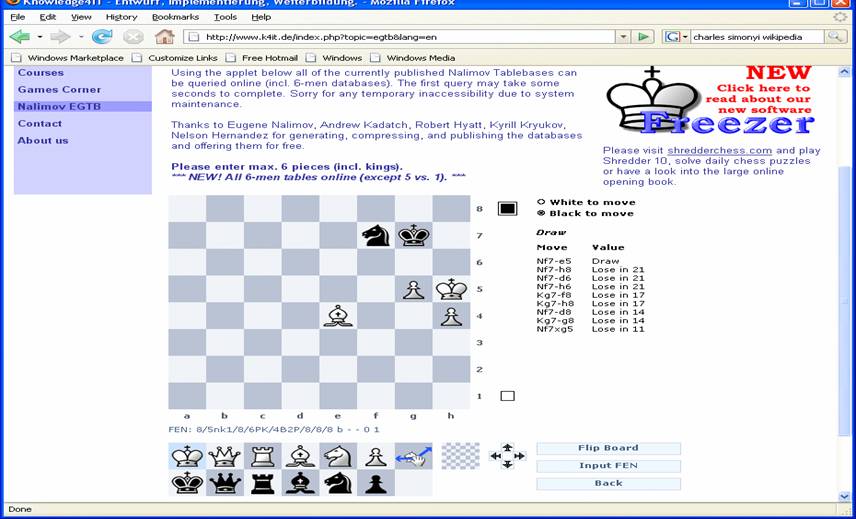Select Black to move radio button
856x519 pixels.
pos(542,213)
